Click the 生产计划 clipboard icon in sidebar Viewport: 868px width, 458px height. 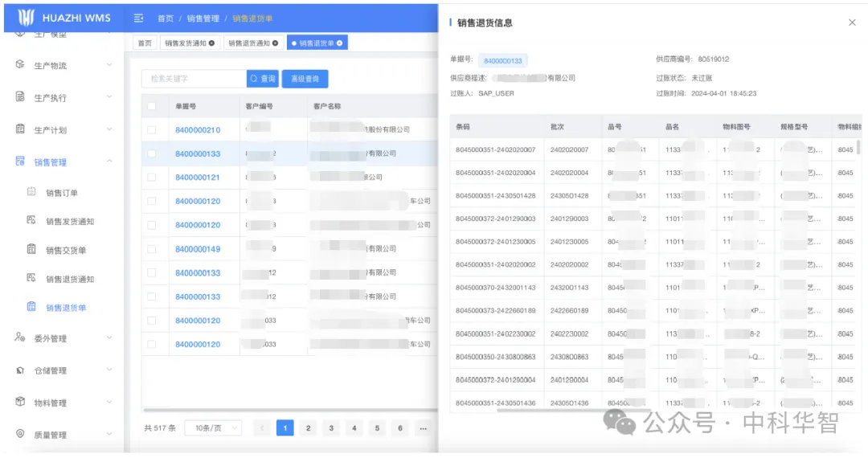(20, 129)
